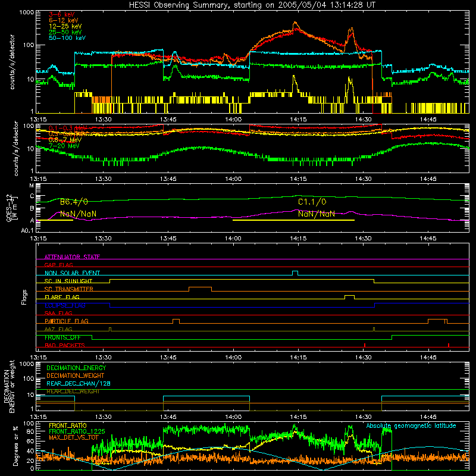
Task: Click the FLARE_FLAG pulse near 14:27
Action: [x=349, y=297]
